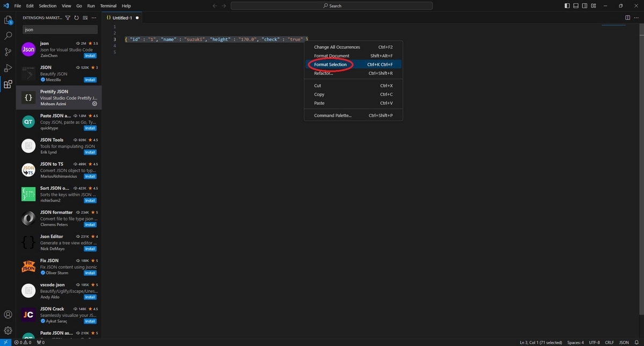
Task: Filter extensions with the funnel icon
Action: 68,18
